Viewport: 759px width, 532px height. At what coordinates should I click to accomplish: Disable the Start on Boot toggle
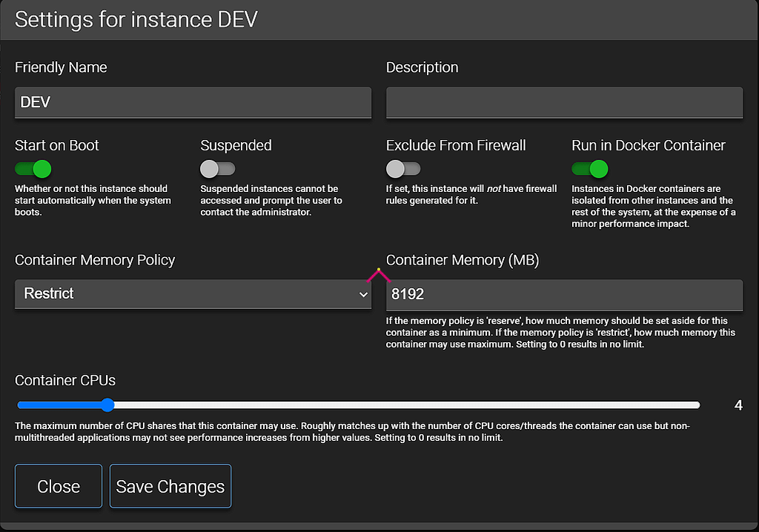(x=33, y=168)
